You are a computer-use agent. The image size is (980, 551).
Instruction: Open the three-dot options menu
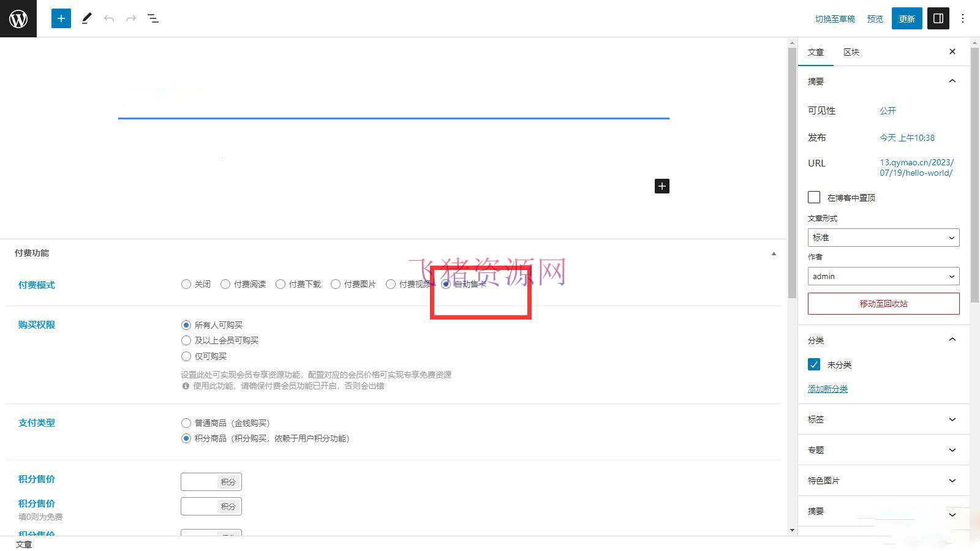point(963,18)
